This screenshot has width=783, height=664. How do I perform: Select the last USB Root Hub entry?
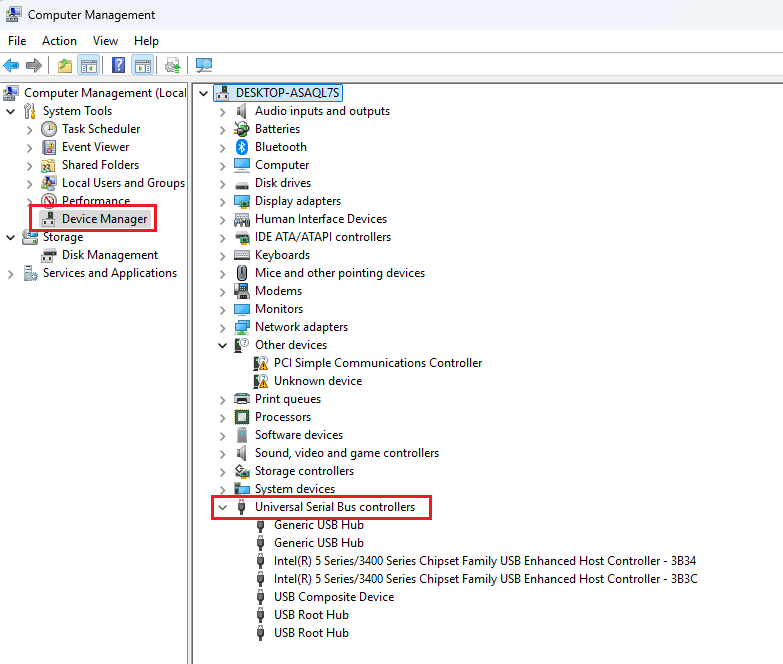pyautogui.click(x=311, y=633)
